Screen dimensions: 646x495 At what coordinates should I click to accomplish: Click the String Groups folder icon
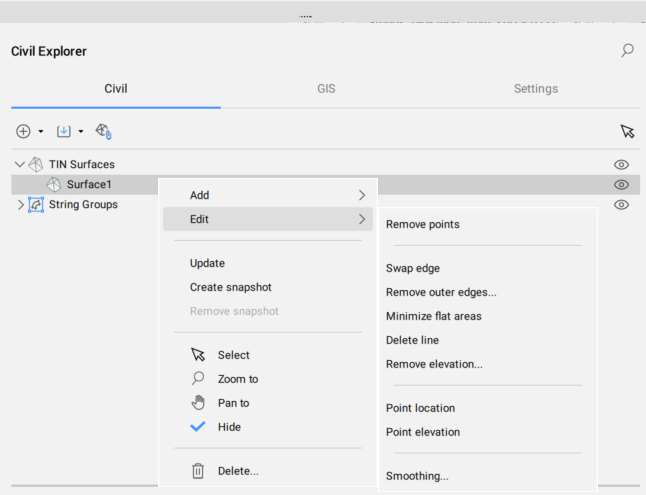tap(35, 204)
